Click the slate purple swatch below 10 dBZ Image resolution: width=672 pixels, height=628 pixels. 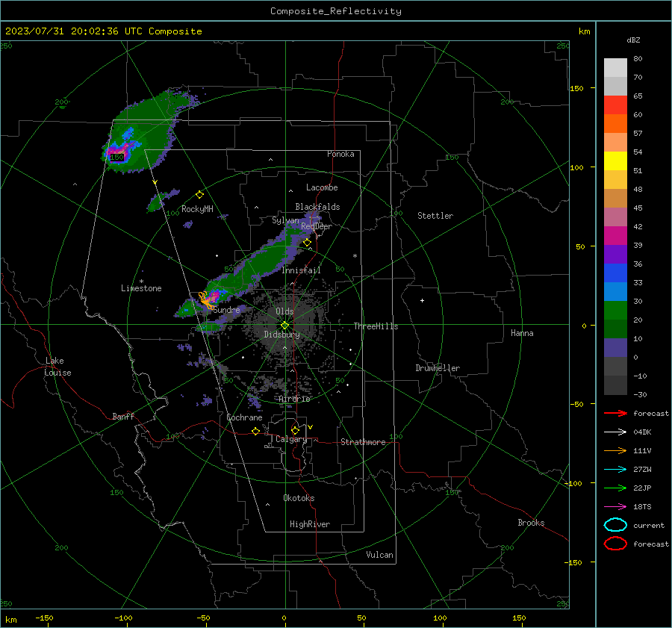(615, 348)
